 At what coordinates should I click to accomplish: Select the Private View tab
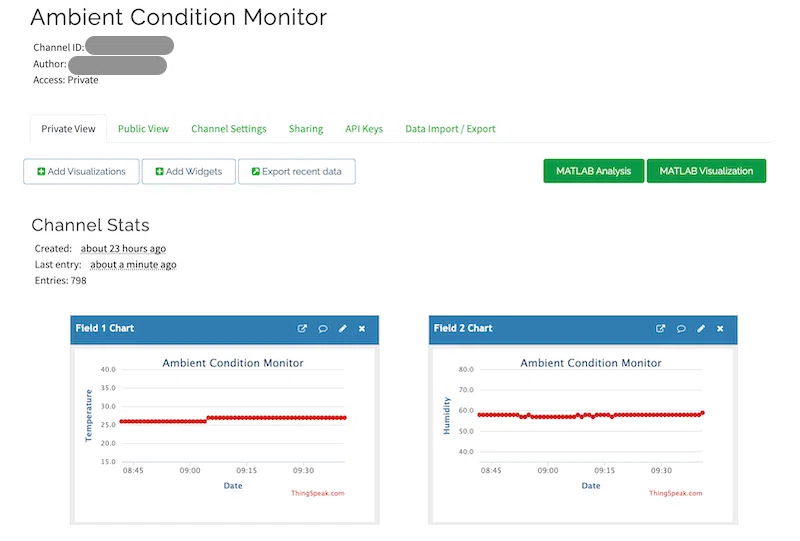pyautogui.click(x=68, y=129)
